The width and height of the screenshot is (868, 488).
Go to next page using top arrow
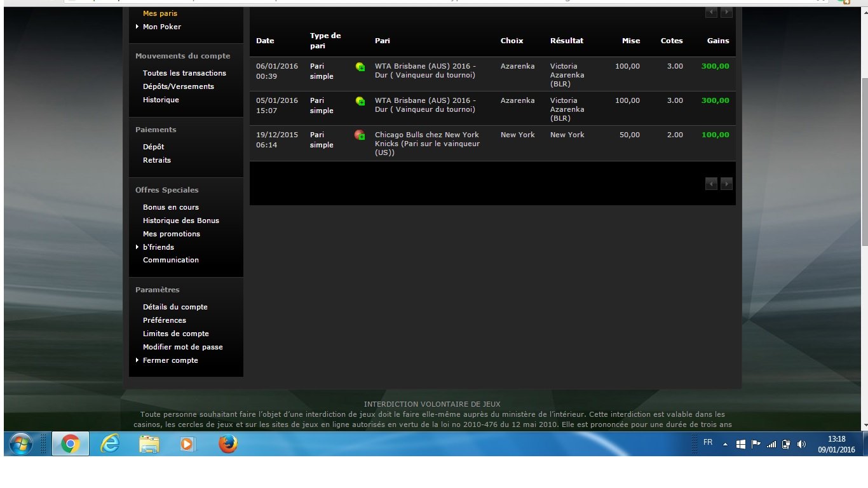(x=726, y=12)
